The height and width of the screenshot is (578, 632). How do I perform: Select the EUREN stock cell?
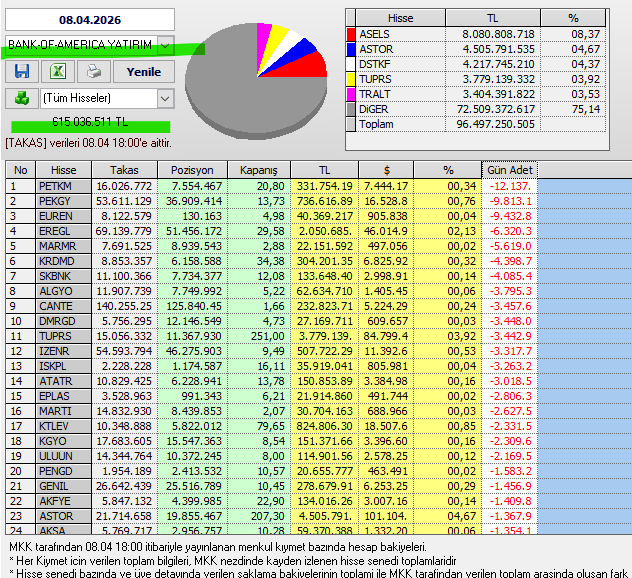tap(64, 216)
